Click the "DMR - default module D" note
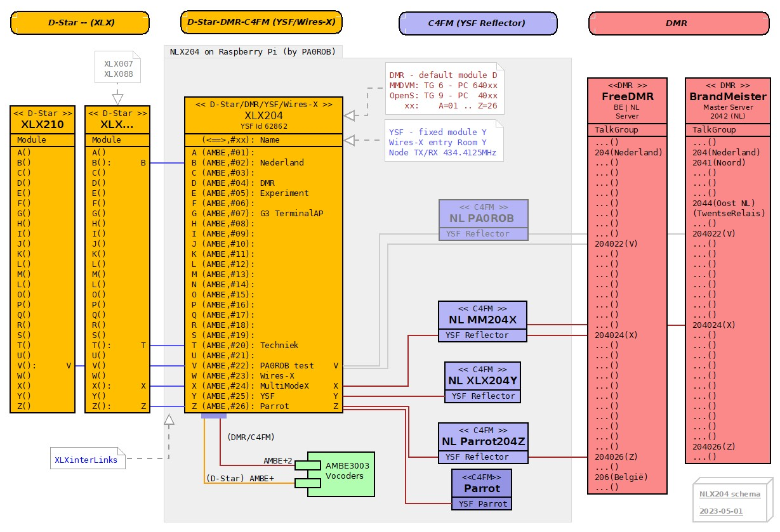 tap(444, 89)
